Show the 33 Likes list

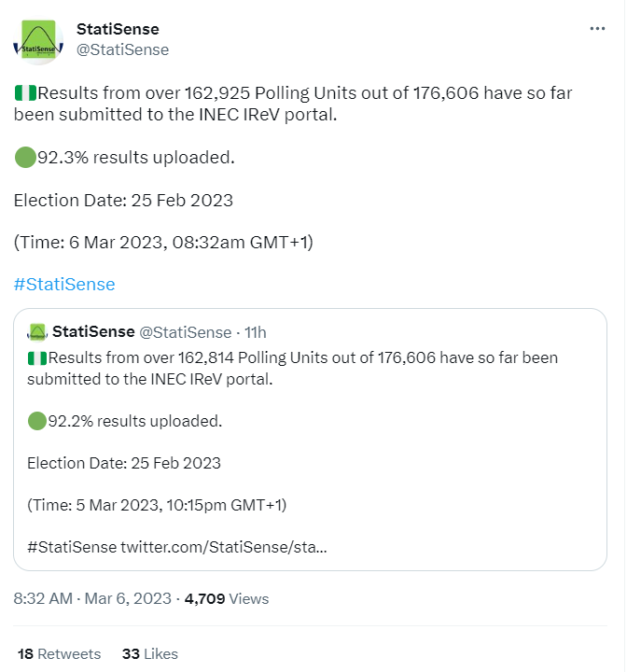149,653
